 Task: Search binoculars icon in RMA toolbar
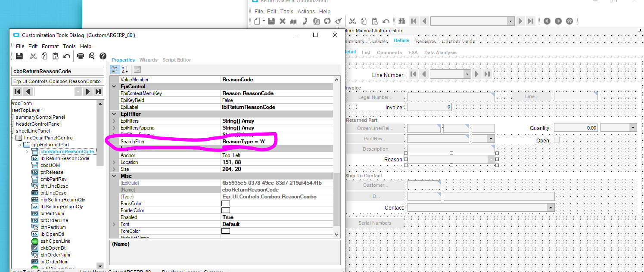click(x=402, y=21)
